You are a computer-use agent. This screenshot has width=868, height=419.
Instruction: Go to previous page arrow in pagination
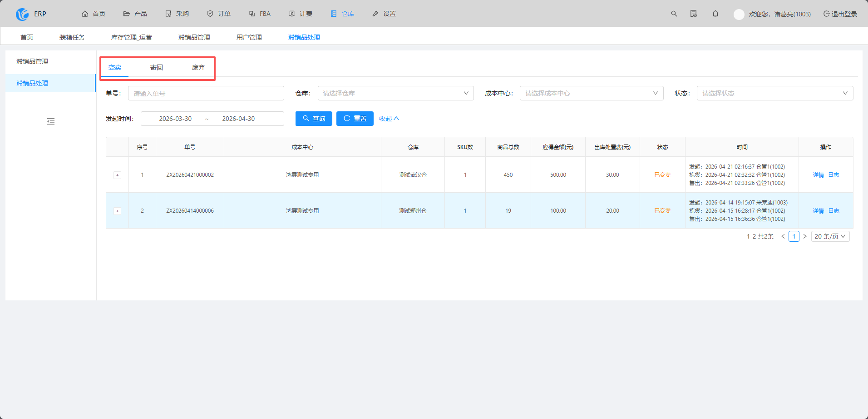pyautogui.click(x=783, y=236)
